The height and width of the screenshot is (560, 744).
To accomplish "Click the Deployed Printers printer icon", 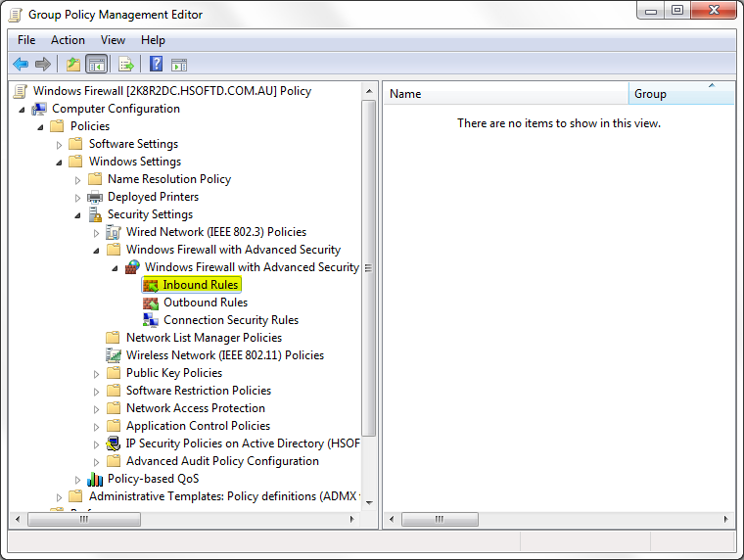I will tap(95, 197).
